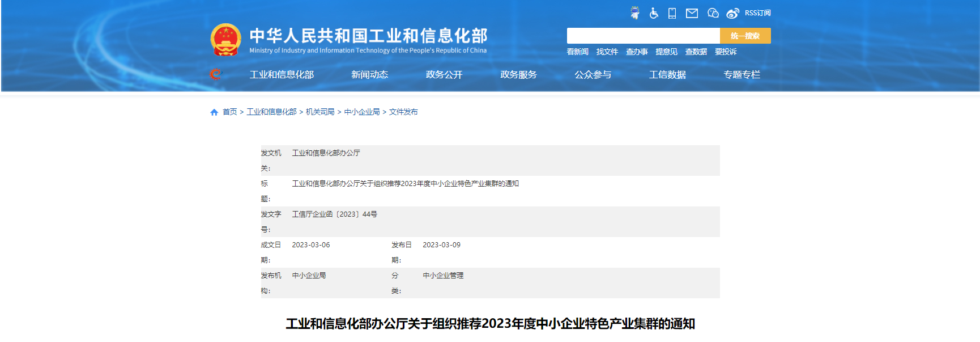980x342 pixels.
Task: Click the home icon in breadcrumb
Action: [214, 112]
